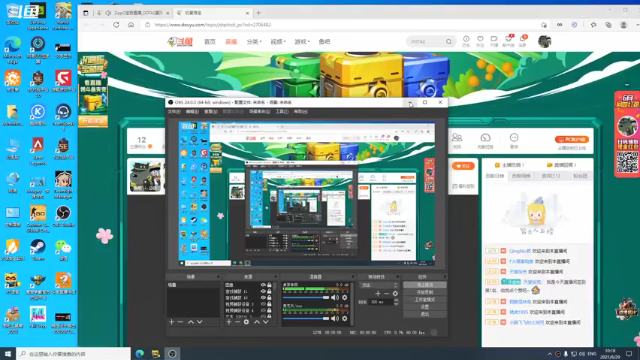The image size is (640, 360).
Task: Remove scene with minus icon in Scenes dock
Action: tap(180, 322)
